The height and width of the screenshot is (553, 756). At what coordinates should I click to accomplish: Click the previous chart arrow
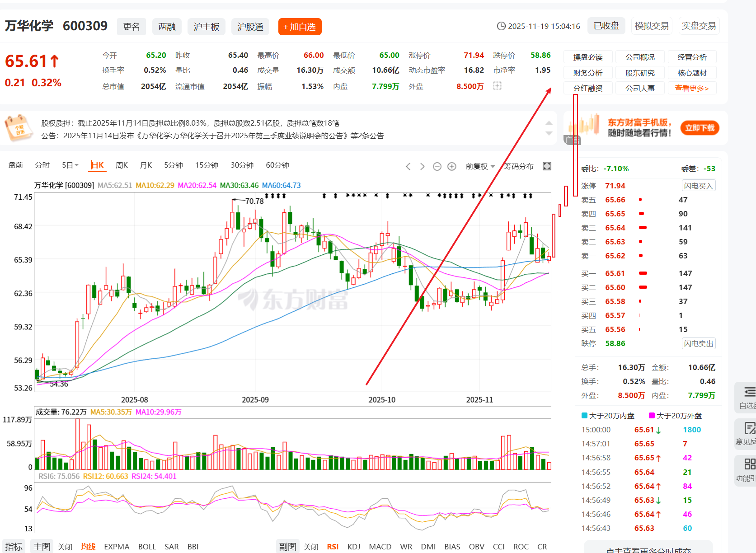(408, 166)
